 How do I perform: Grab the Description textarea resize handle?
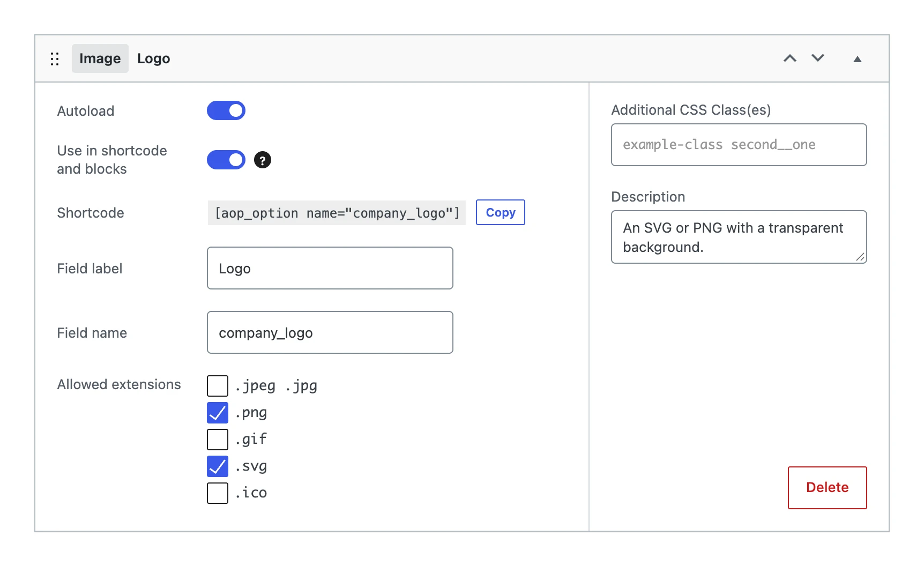(x=860, y=257)
